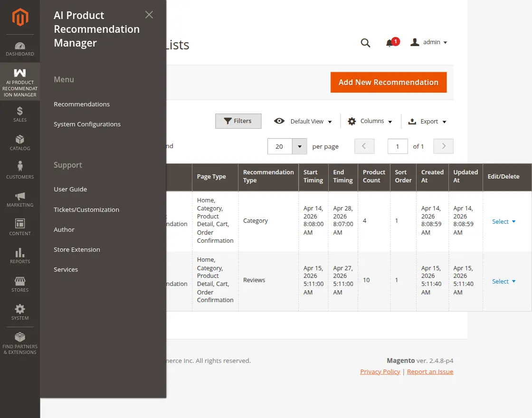
Task: Select Recommendations menu item
Action: (x=82, y=104)
